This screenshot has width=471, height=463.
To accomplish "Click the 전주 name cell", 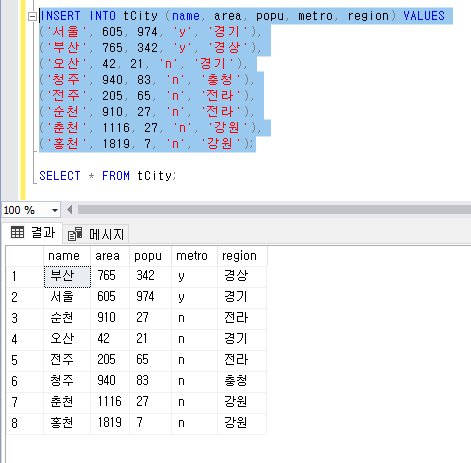I will tap(67, 361).
